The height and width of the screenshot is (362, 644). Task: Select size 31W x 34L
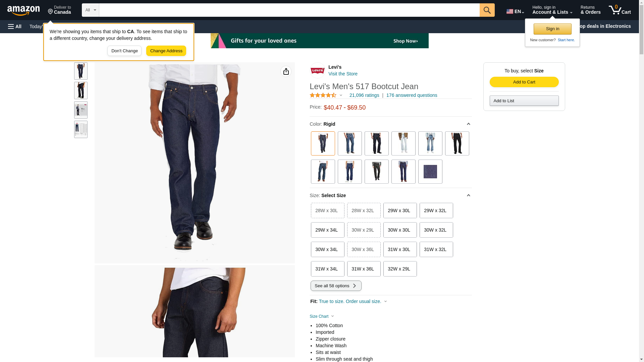(x=327, y=269)
